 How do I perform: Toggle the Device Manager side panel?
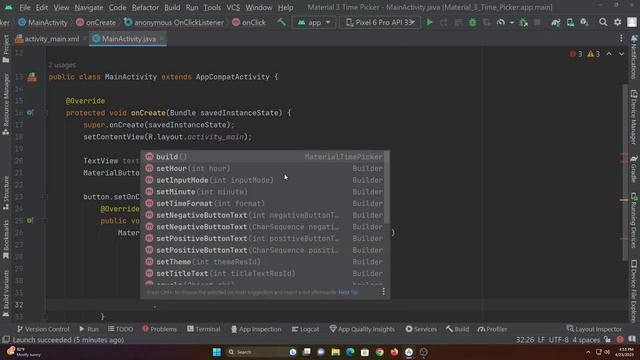(x=634, y=117)
